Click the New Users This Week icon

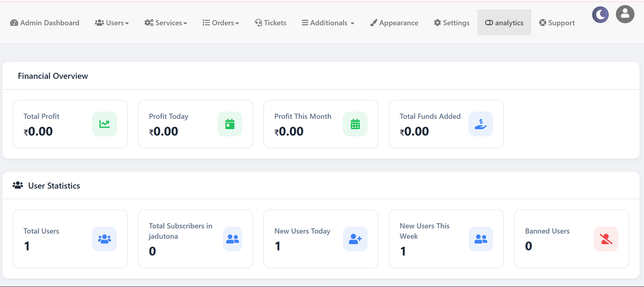[481, 239]
